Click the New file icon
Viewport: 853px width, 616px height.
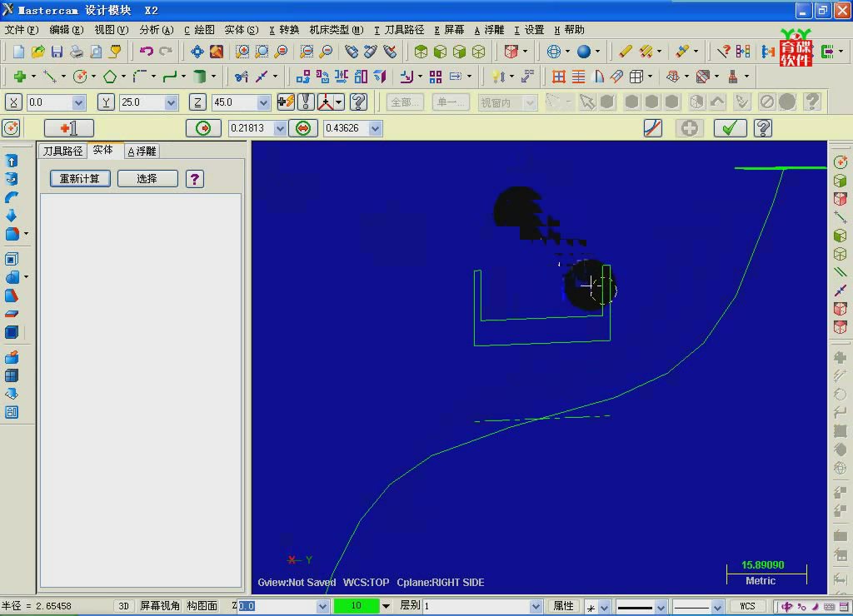[x=18, y=52]
